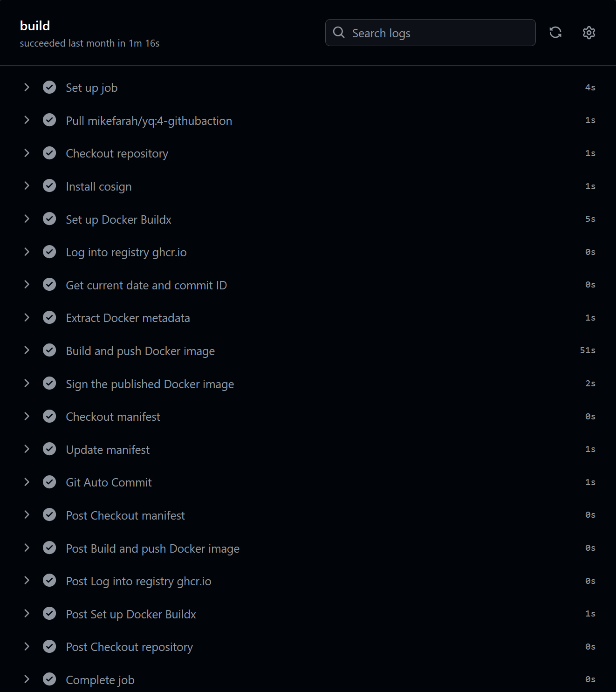Expand the Set up job step
The image size is (616, 692).
click(x=27, y=88)
